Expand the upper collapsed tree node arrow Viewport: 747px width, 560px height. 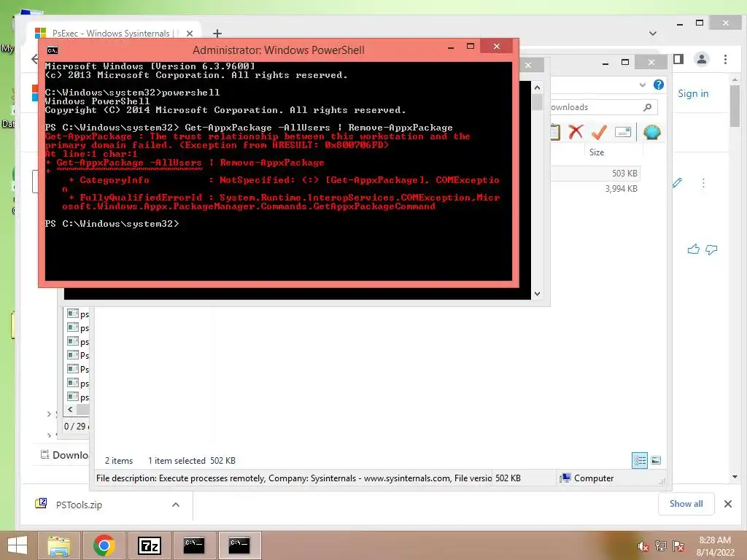(49, 414)
